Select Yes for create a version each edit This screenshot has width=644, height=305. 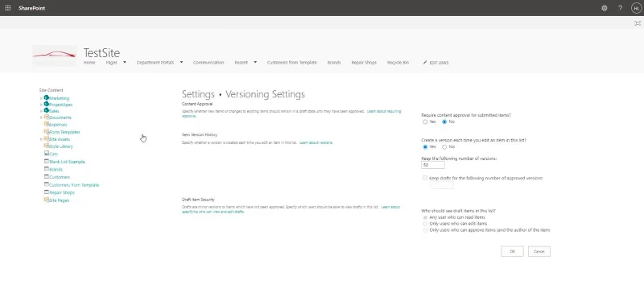coord(425,147)
